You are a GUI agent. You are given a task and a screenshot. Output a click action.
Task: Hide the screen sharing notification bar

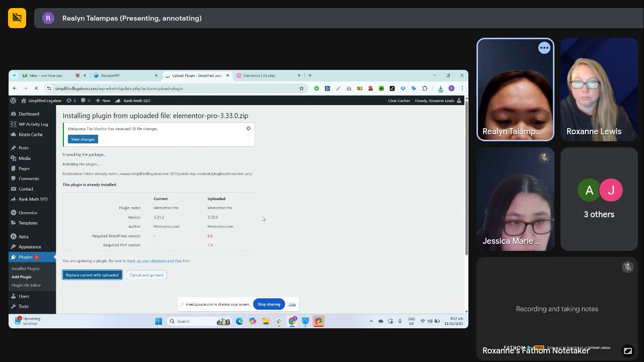(x=292, y=304)
